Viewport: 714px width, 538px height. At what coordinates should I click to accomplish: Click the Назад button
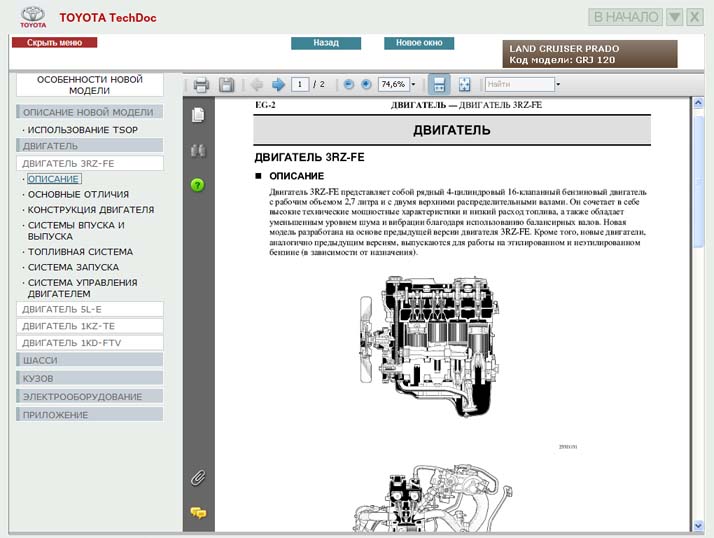coord(326,43)
